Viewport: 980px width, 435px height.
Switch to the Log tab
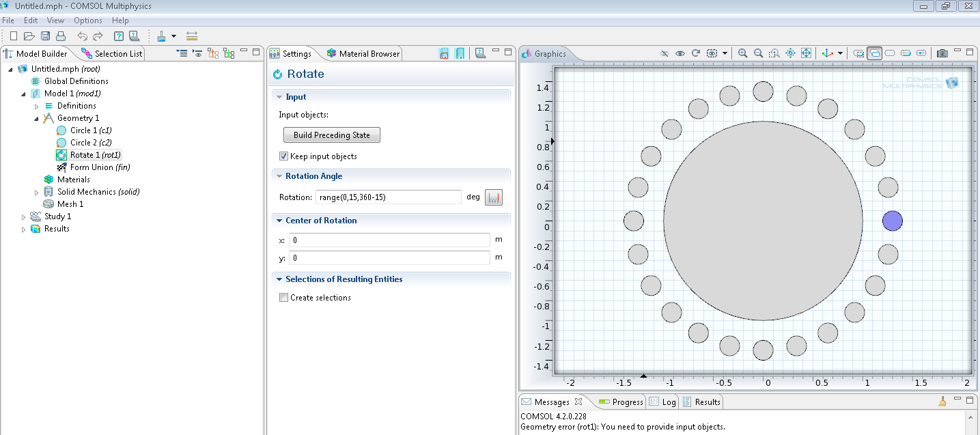pos(662,402)
